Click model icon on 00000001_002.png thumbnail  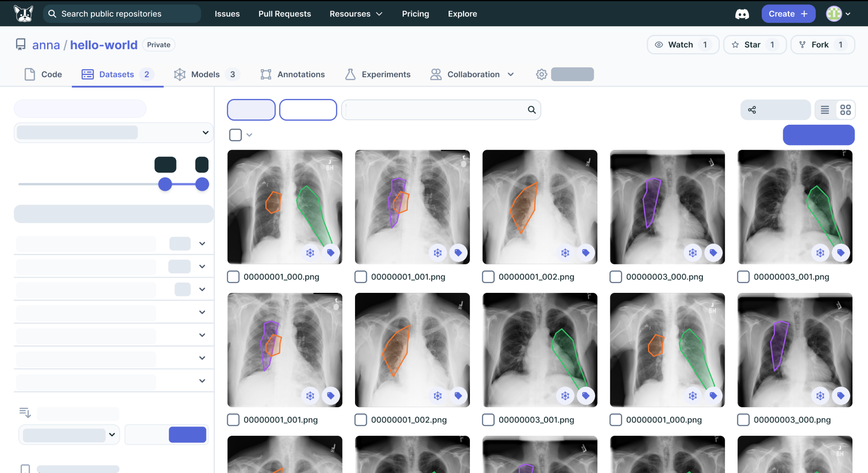click(x=565, y=253)
